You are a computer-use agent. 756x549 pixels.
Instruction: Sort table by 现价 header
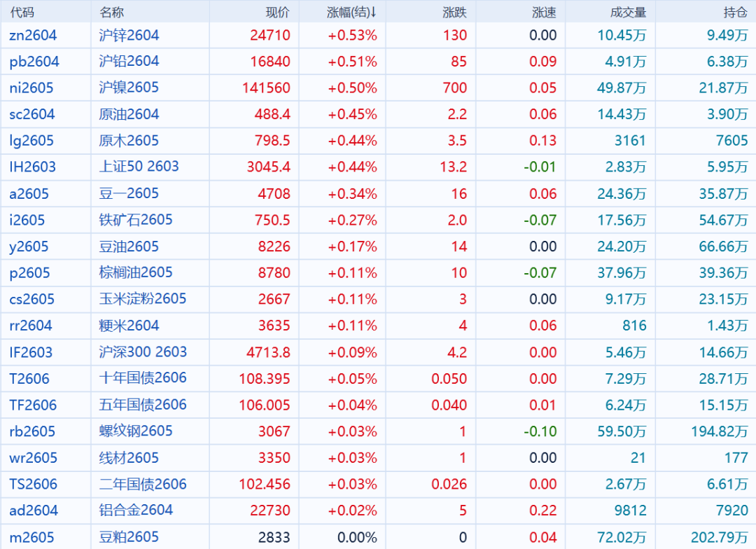pos(277,12)
